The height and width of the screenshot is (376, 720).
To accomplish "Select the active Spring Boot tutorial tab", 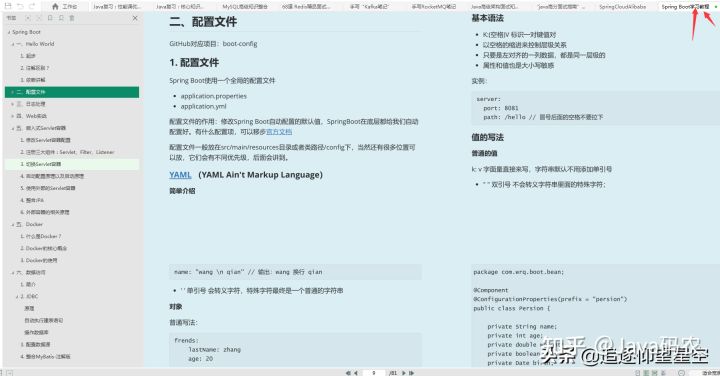I will tap(685, 7).
